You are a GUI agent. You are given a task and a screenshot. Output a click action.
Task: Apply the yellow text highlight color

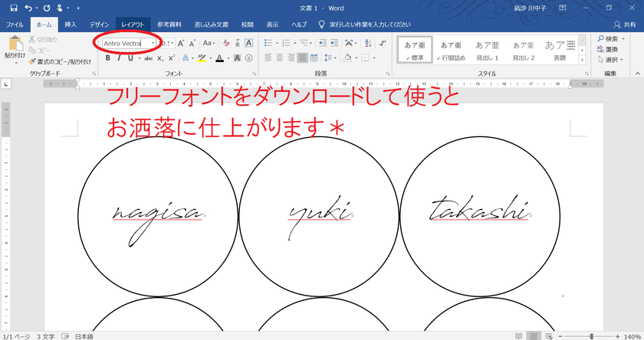(202, 58)
